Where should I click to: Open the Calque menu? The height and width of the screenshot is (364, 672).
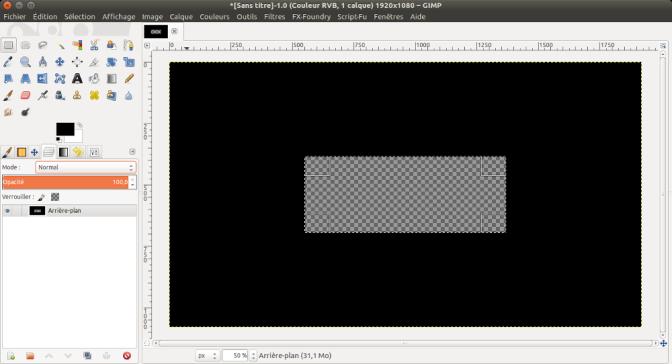181,17
